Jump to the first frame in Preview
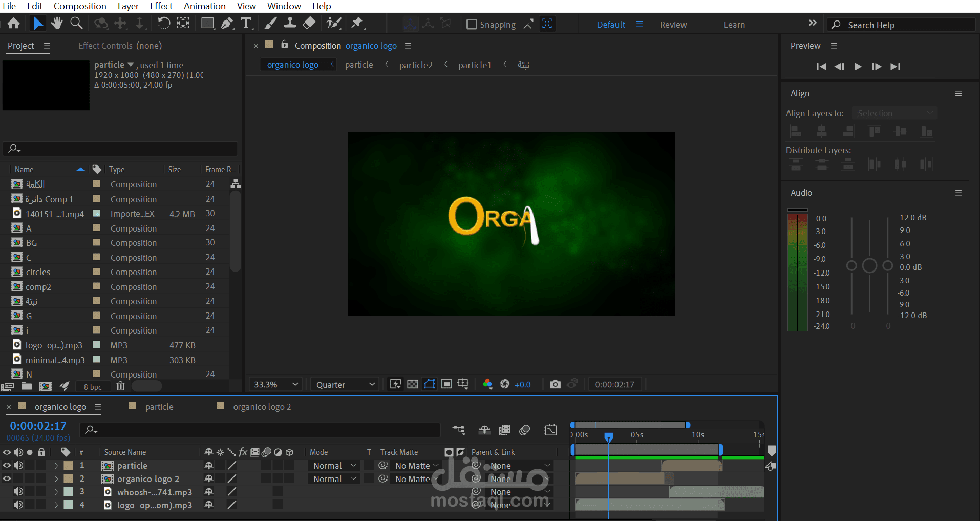The width and height of the screenshot is (980, 521). pyautogui.click(x=821, y=67)
